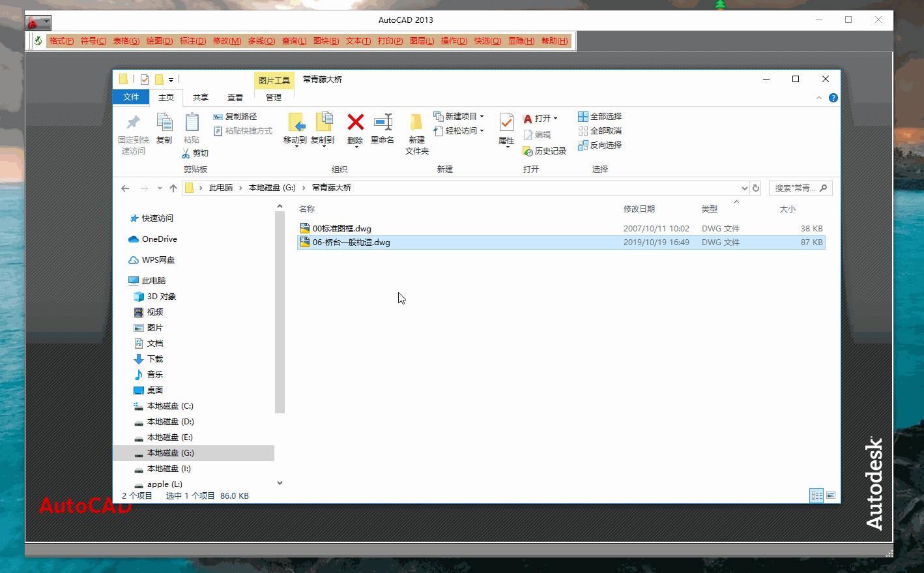Click the Refresh icon beside address bar
Screen dimensions: 924x573
coord(756,188)
